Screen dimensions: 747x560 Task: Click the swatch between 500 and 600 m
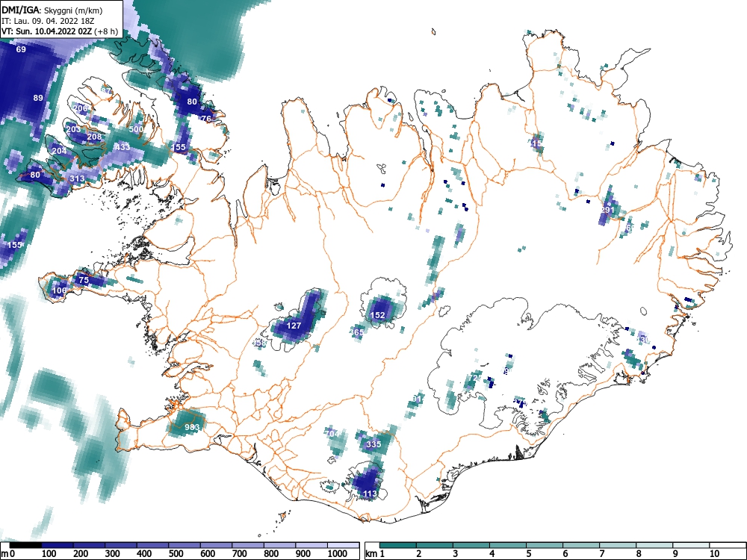point(185,545)
